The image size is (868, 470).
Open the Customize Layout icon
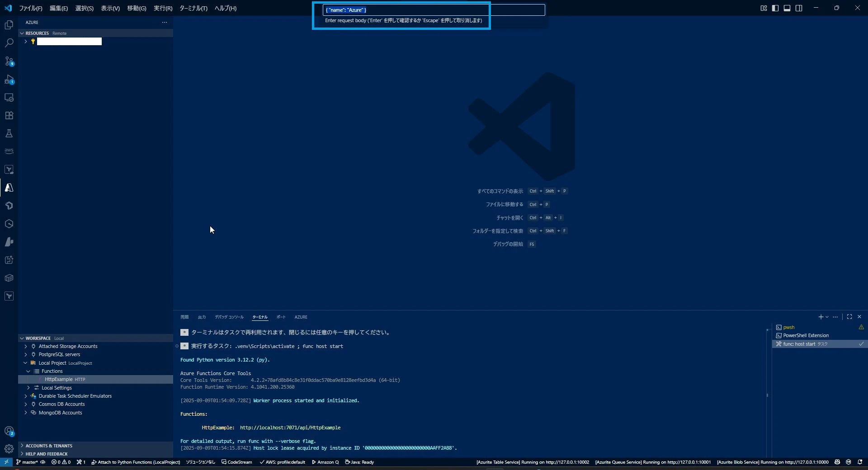pos(764,8)
